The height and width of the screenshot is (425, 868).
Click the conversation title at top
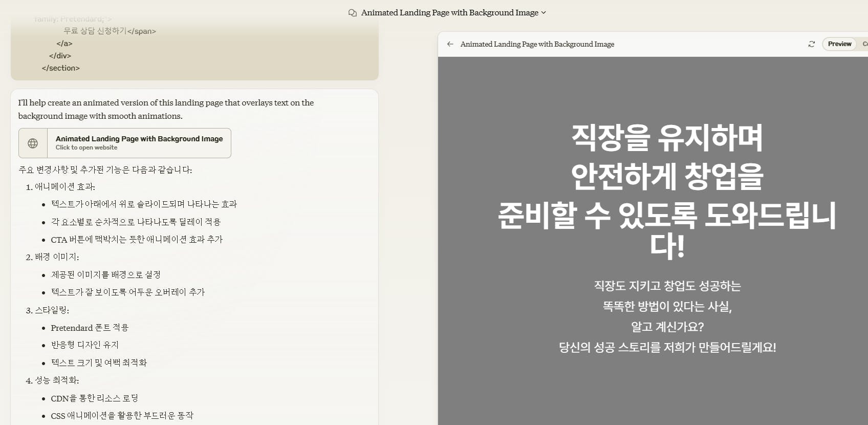(x=450, y=13)
